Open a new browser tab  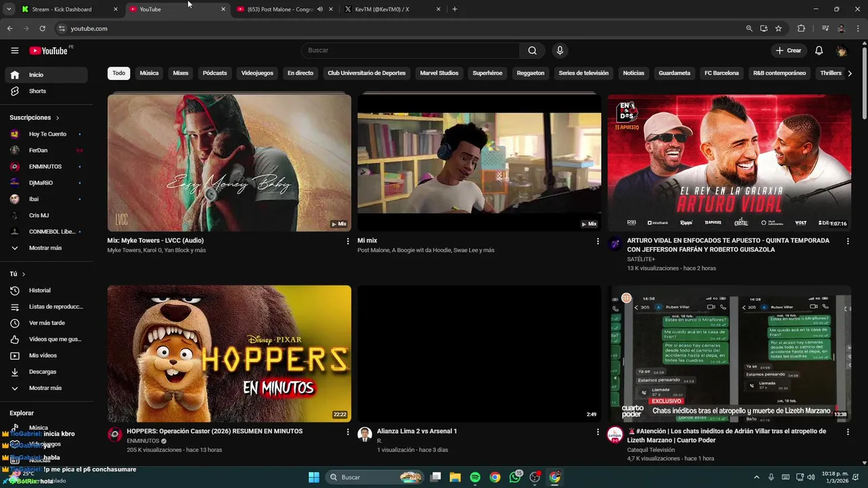(454, 9)
